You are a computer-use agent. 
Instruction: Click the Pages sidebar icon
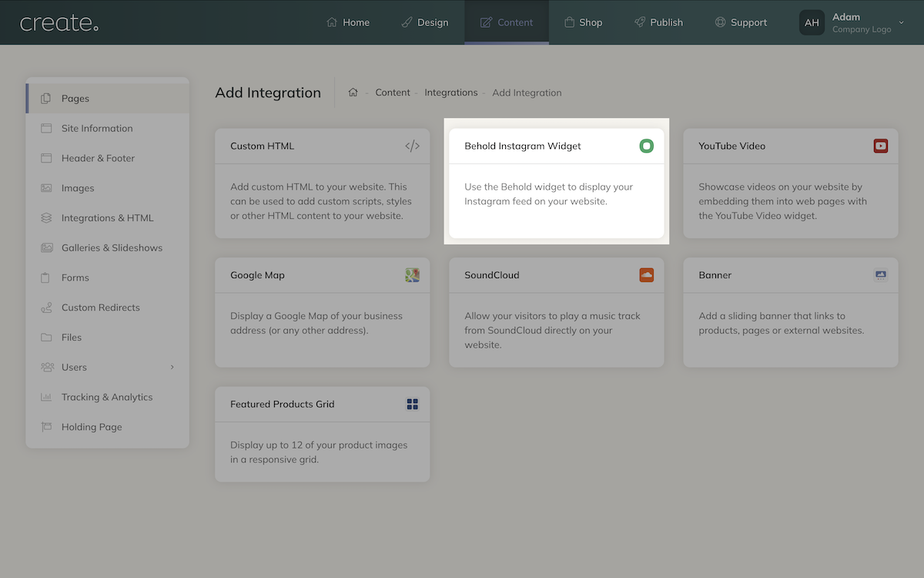(x=46, y=99)
